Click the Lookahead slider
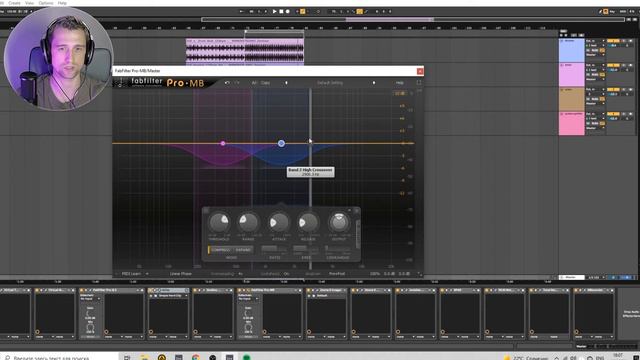The height and width of the screenshot is (360, 640). 338,249
